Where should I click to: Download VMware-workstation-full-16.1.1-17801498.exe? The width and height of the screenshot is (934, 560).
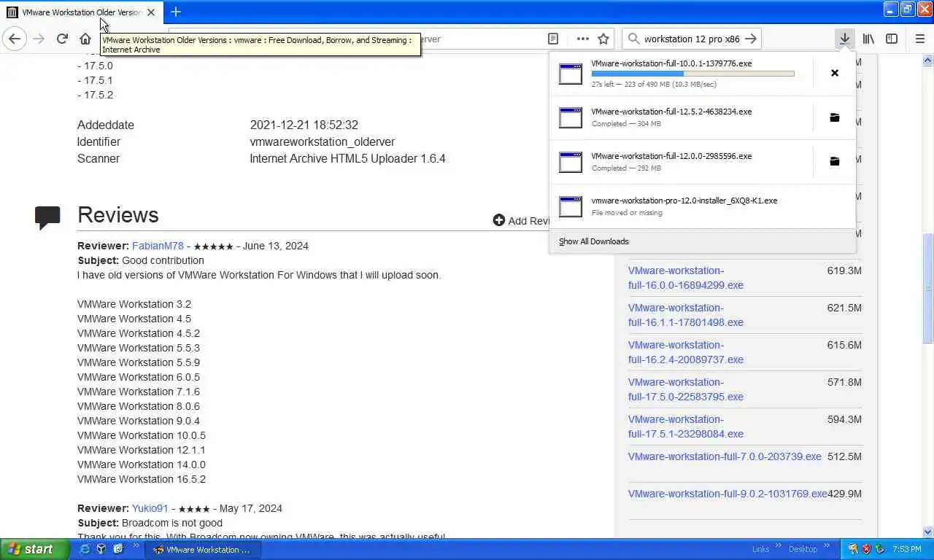pyautogui.click(x=686, y=315)
